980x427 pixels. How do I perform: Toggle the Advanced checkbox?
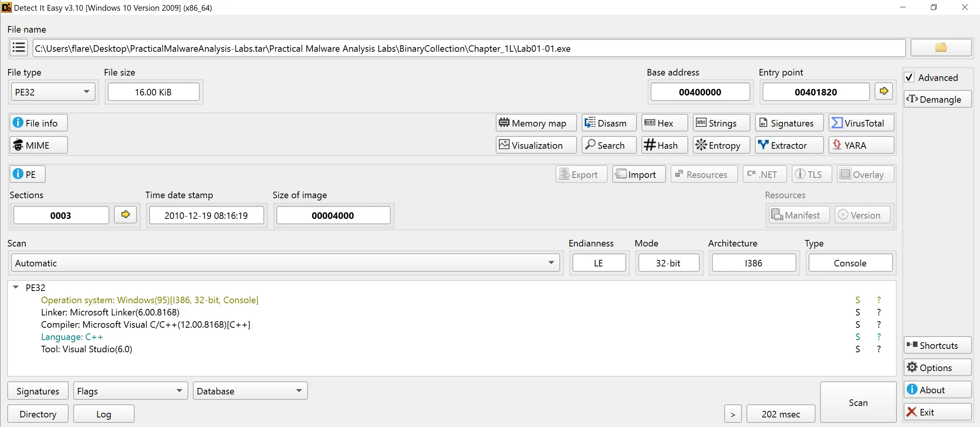pyautogui.click(x=909, y=77)
